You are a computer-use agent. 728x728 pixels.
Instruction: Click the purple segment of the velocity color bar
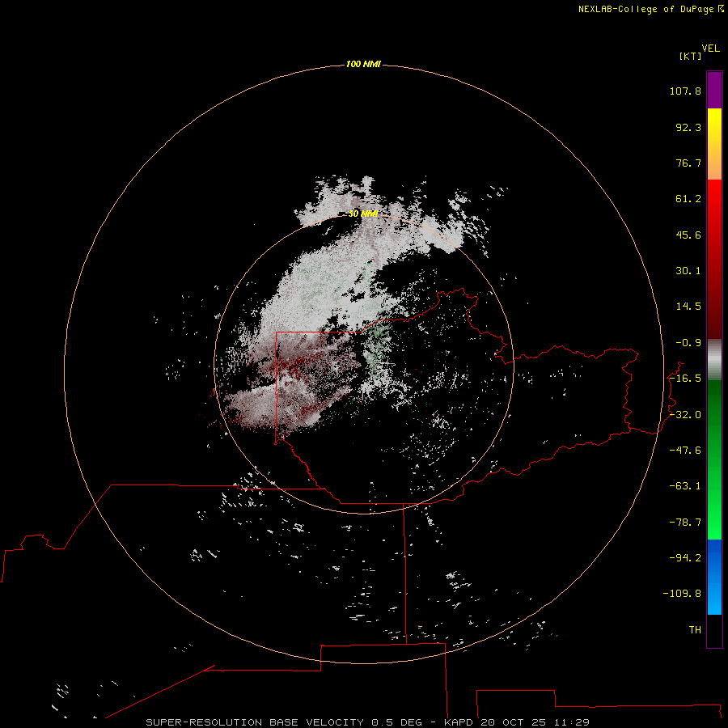714,90
